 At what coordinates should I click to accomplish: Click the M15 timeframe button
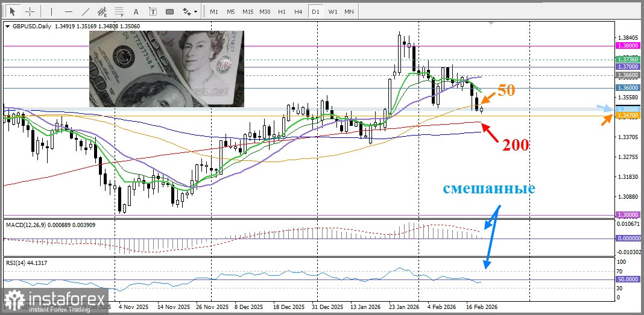(248, 11)
